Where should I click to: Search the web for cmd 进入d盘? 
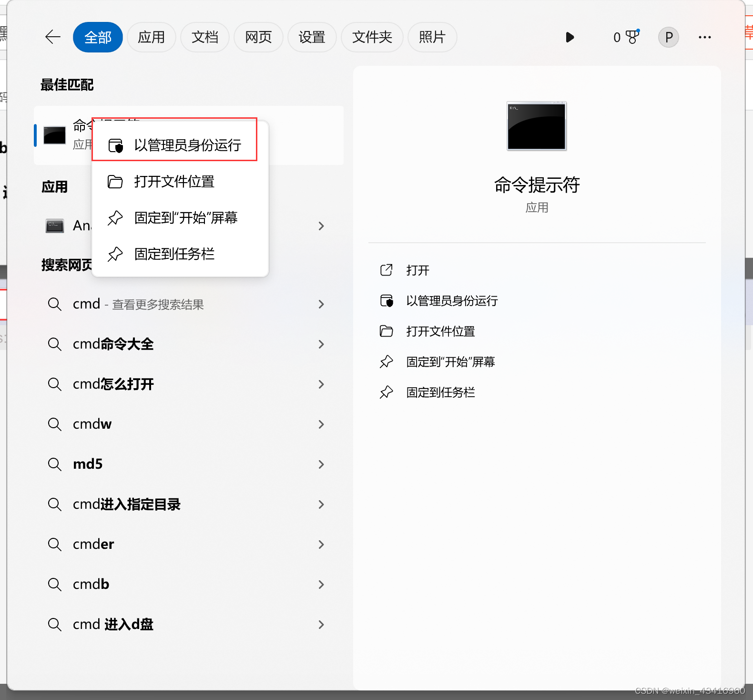coord(189,625)
